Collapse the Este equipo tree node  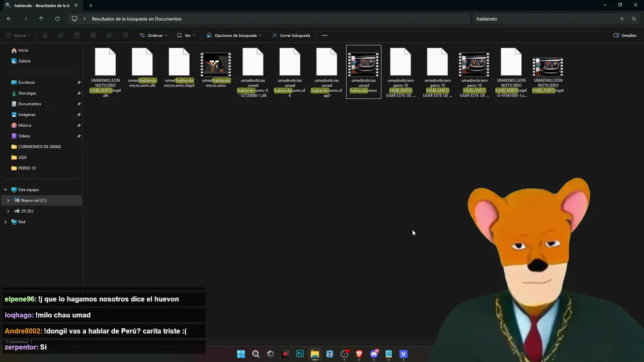(6, 190)
